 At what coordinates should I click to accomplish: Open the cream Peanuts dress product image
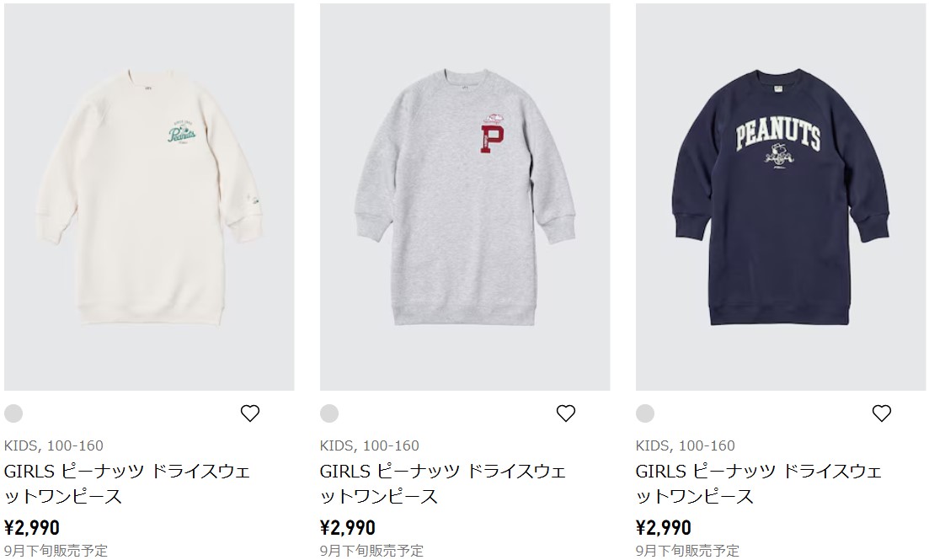149,197
